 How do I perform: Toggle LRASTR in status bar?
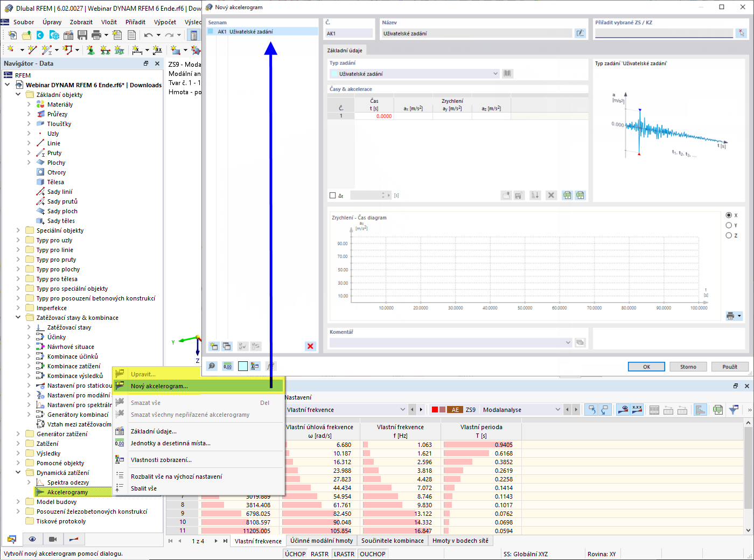344,554
